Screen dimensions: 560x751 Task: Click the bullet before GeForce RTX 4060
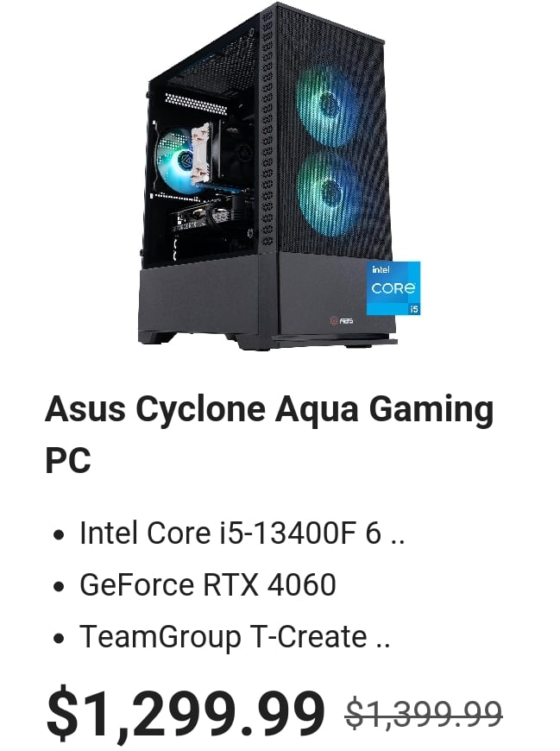click(x=59, y=586)
